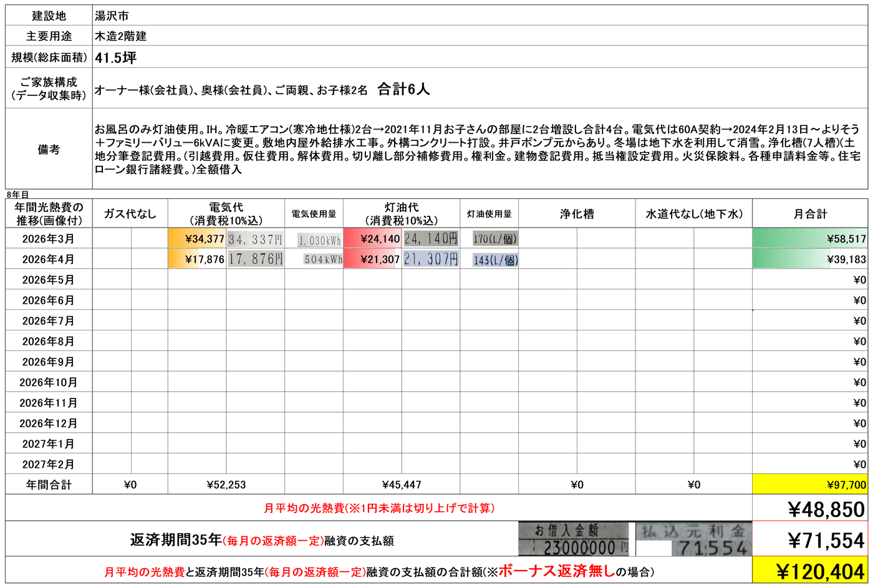Click the 2026年6月 row label
The image size is (873, 588).
(x=49, y=301)
